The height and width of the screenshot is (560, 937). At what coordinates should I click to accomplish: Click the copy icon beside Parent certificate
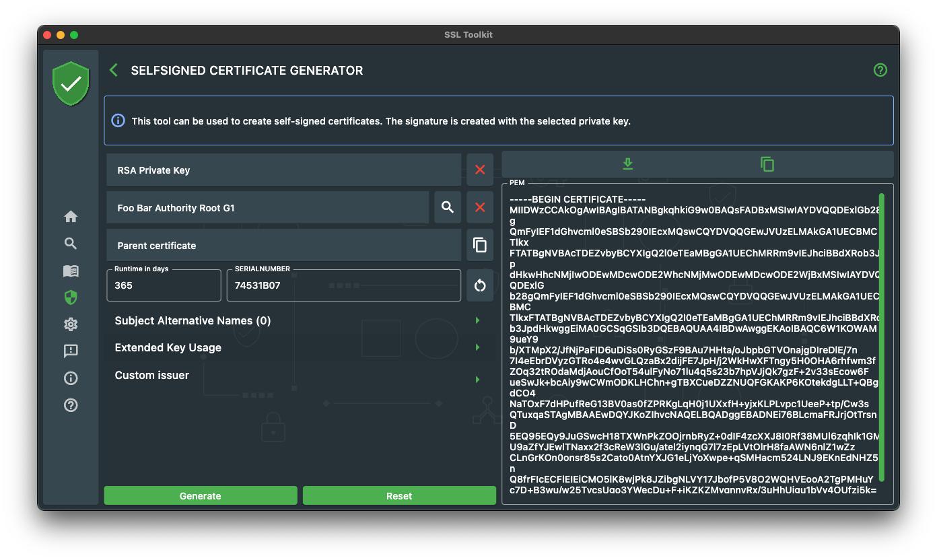coord(480,245)
